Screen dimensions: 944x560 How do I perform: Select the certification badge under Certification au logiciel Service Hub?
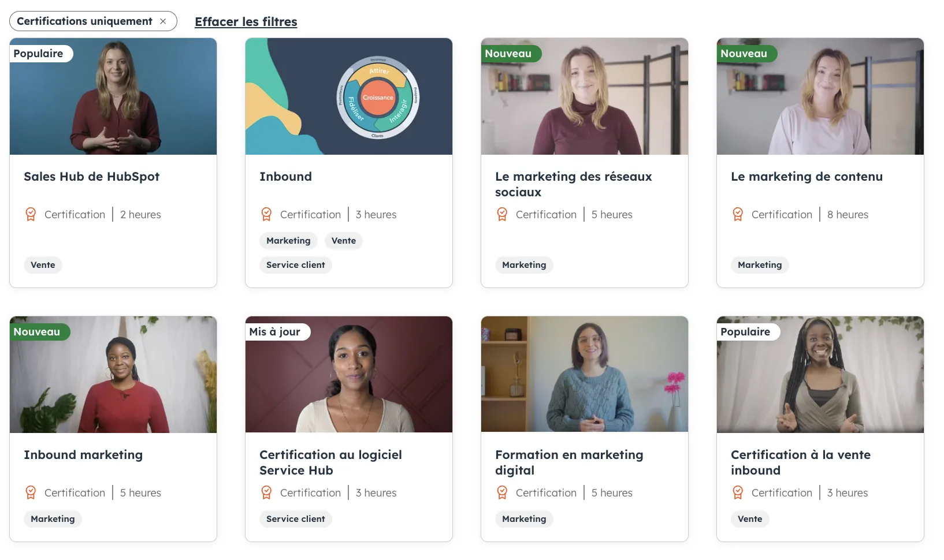point(266,492)
